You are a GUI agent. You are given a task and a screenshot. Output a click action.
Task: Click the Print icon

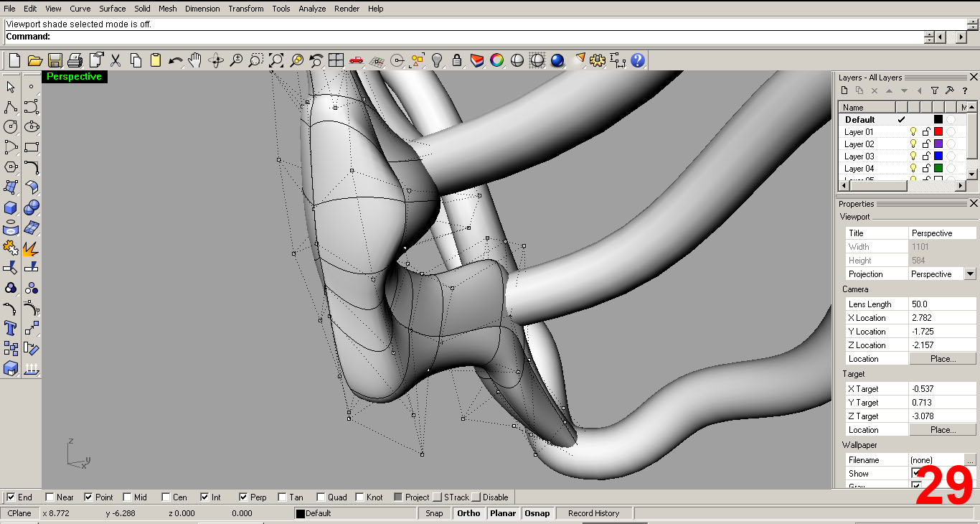[x=75, y=60]
